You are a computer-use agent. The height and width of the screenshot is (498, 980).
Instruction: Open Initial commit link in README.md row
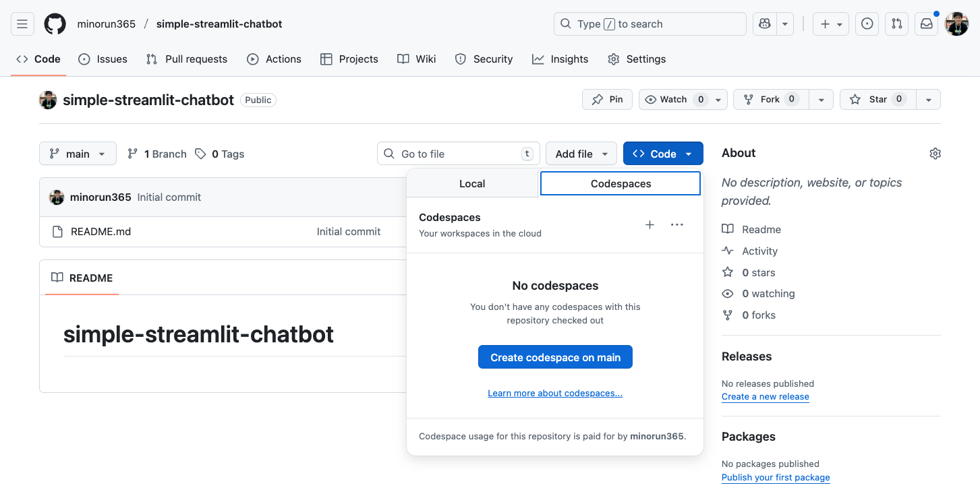(349, 232)
